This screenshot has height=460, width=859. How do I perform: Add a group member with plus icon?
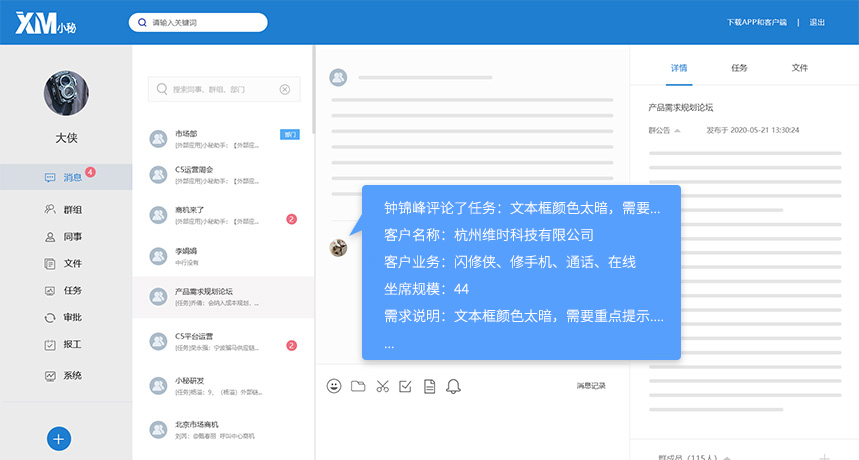pos(824,456)
